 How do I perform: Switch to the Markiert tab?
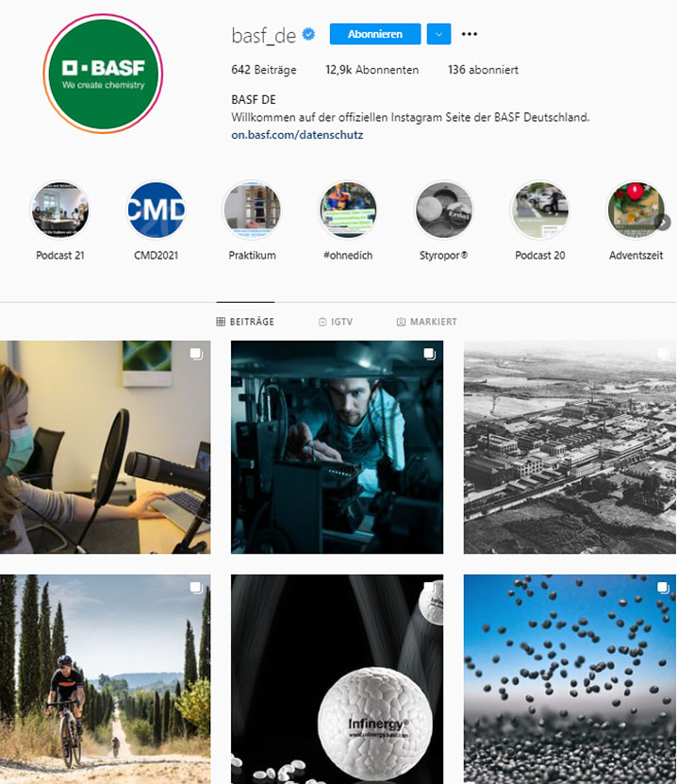[x=427, y=322]
